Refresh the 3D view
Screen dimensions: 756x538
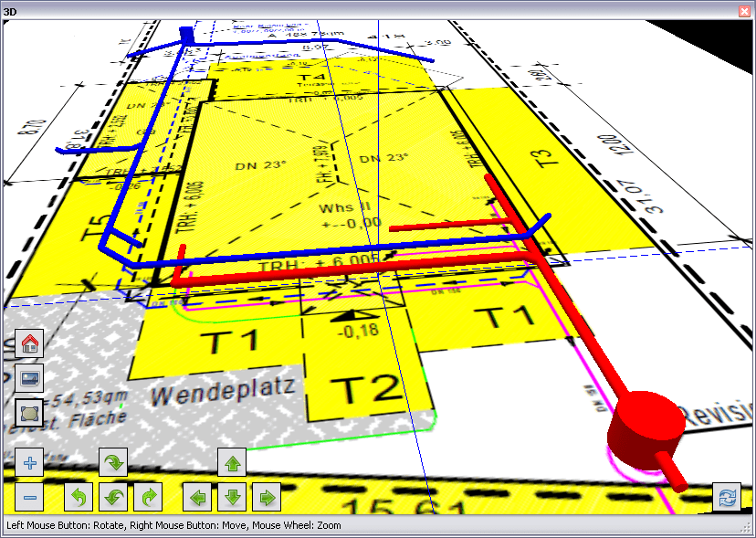click(727, 497)
